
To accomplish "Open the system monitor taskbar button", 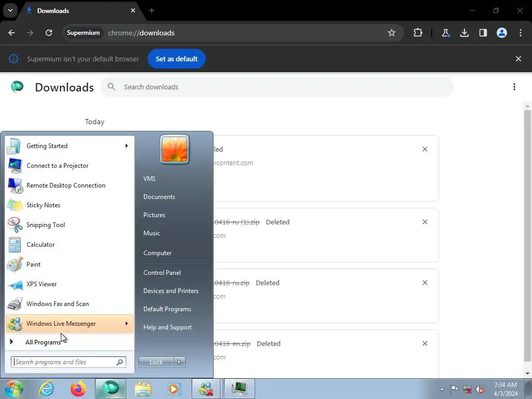I will tap(240, 389).
